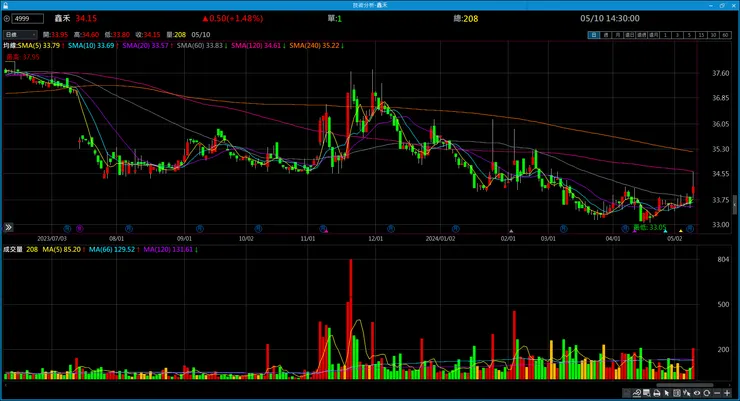Select the 5-minute period button
Screen dimensions: 740x401
(690, 35)
